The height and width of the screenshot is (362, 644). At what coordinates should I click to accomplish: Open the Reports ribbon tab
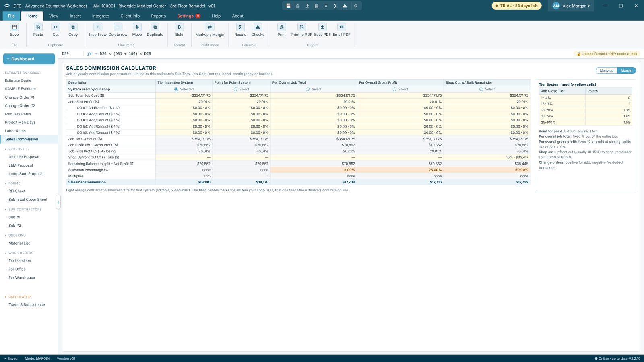[x=159, y=16]
